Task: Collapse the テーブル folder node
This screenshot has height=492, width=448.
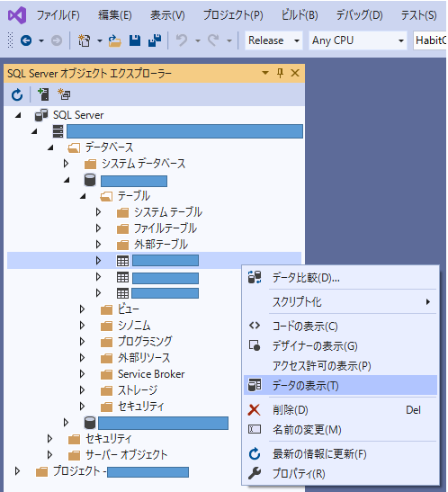Action: 83,196
